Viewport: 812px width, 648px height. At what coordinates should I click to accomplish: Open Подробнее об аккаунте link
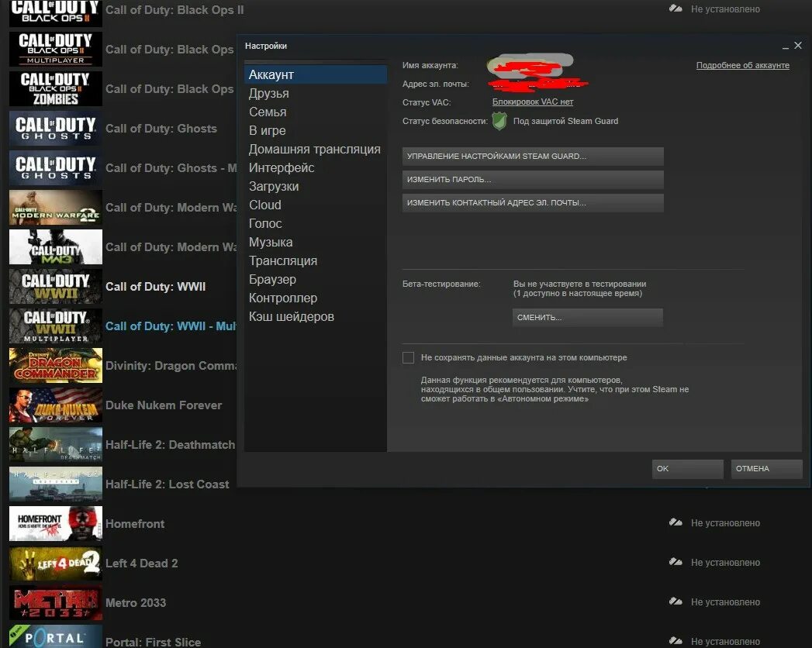click(743, 65)
